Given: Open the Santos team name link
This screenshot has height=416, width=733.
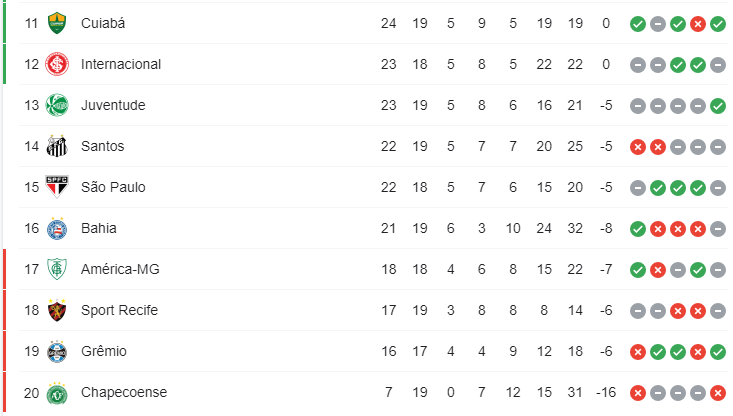Looking at the screenshot, I should [102, 146].
